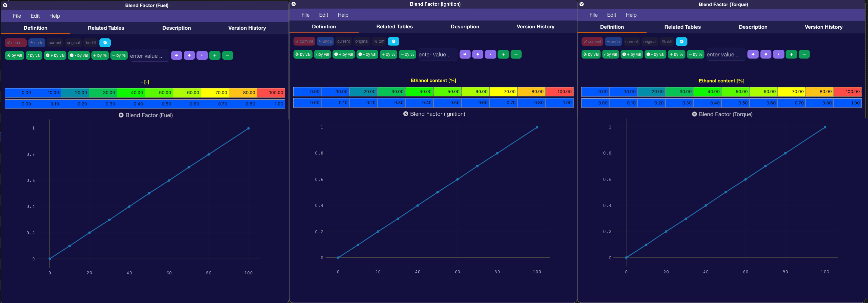Screen dimensions: 868x303
Task: Click undo button in Fuel window
Action: pos(37,43)
